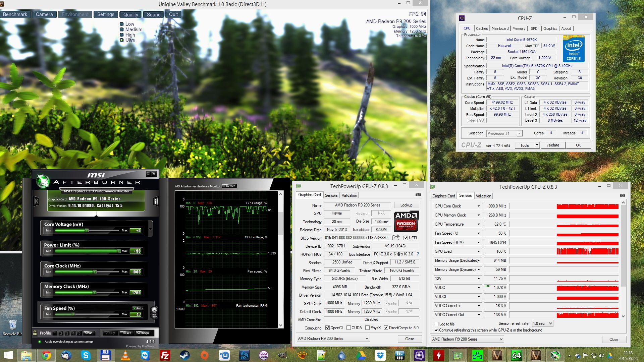Toggle continue refreshing in background checkbox
The image size is (644, 362).
coord(436,330)
